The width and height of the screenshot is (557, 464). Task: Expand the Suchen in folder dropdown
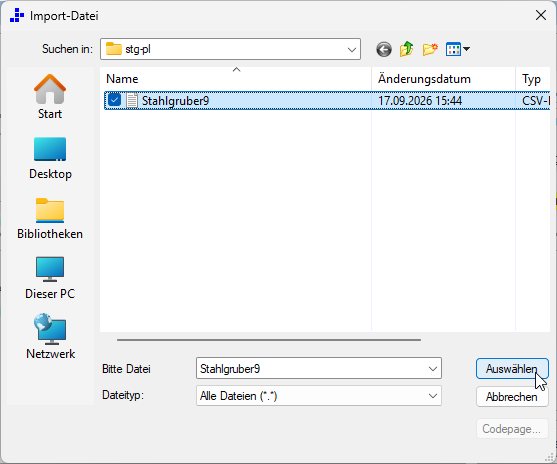352,49
